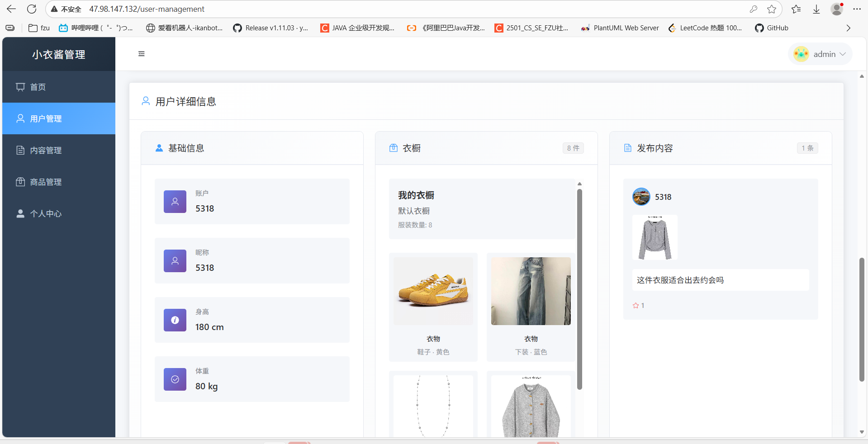Open the fzu bookmark folder
Image resolution: width=868 pixels, height=444 pixels.
39,28
